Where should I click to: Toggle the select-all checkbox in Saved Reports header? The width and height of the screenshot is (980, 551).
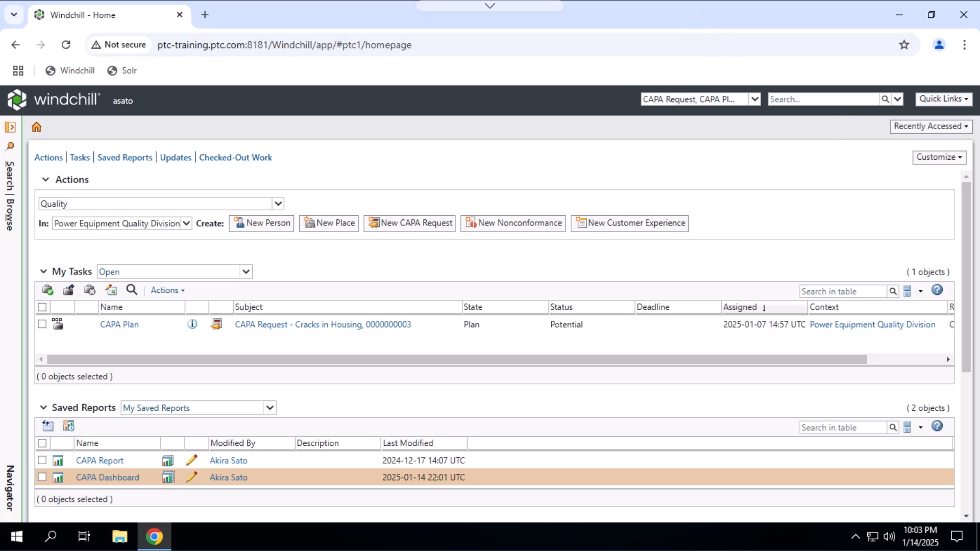click(42, 443)
